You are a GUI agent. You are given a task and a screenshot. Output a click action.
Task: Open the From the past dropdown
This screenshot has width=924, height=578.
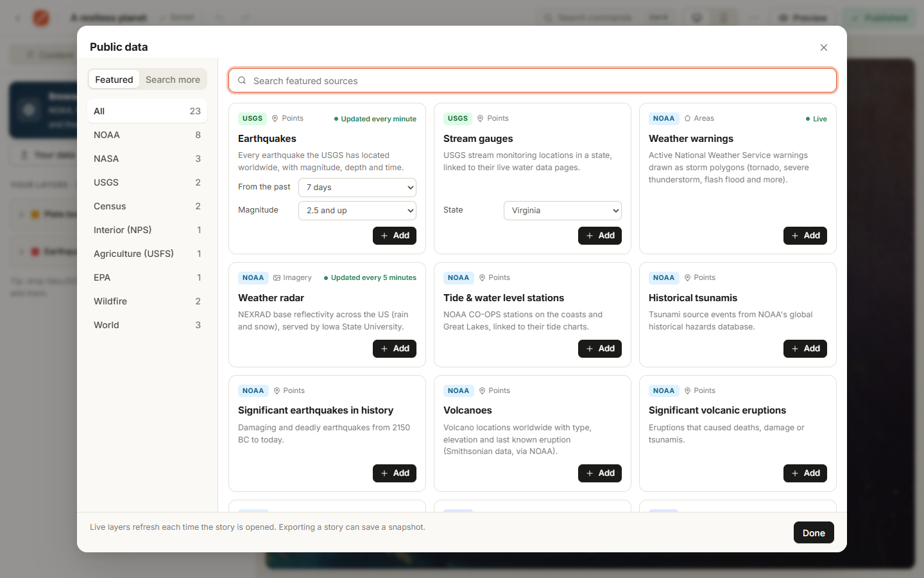[x=357, y=188]
